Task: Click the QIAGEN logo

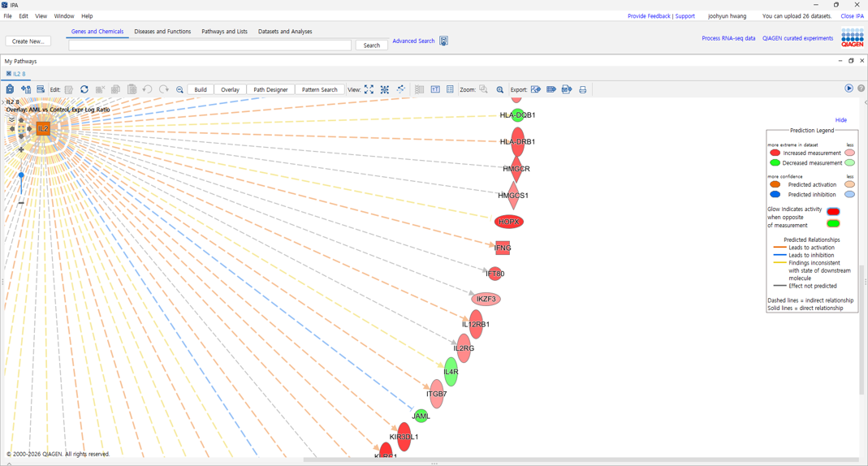Action: [x=852, y=38]
